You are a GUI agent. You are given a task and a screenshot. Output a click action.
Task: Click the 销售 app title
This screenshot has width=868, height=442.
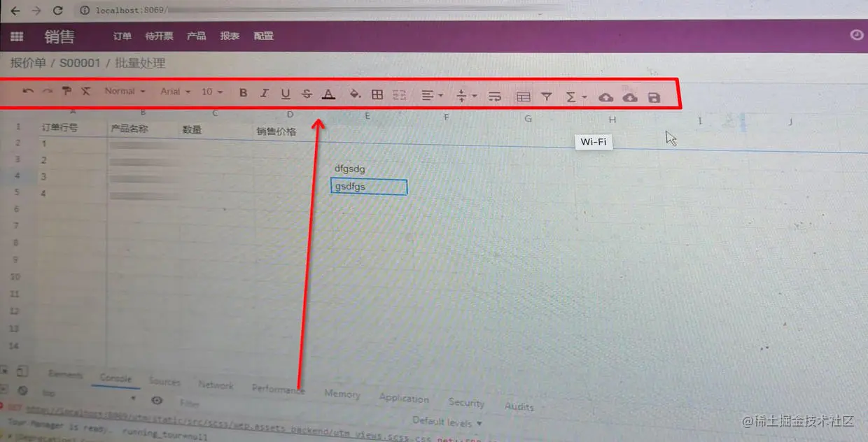[59, 36]
